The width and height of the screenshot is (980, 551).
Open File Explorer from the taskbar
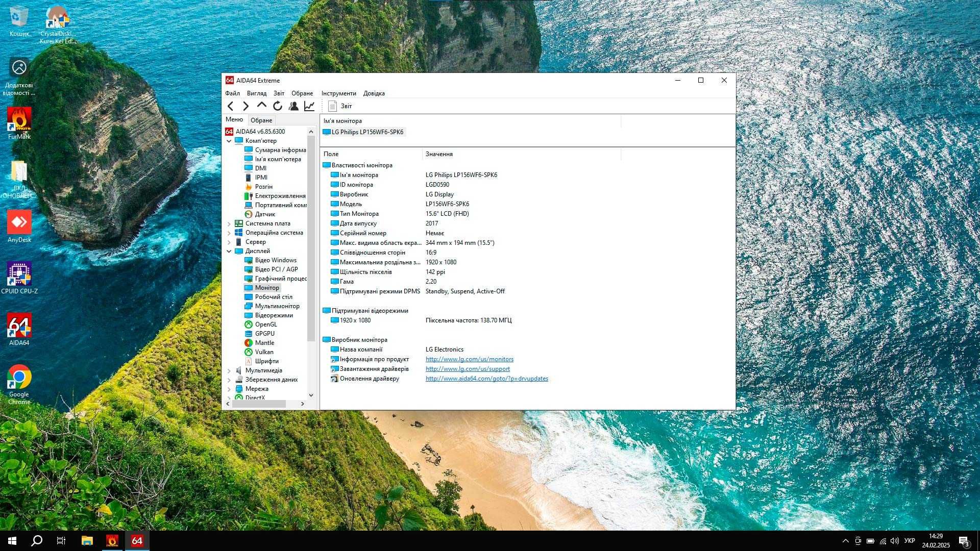click(87, 541)
